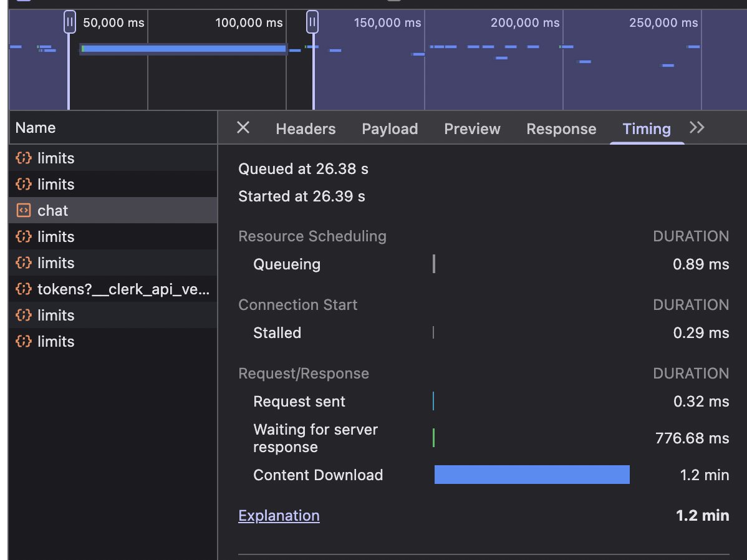Click the 'Waiting for server response' label

(x=316, y=438)
